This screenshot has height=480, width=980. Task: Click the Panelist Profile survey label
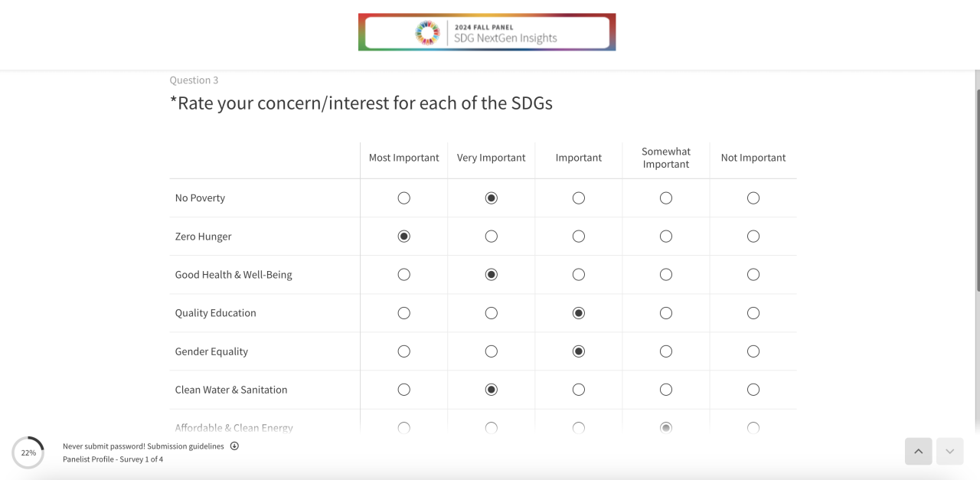[x=113, y=459]
